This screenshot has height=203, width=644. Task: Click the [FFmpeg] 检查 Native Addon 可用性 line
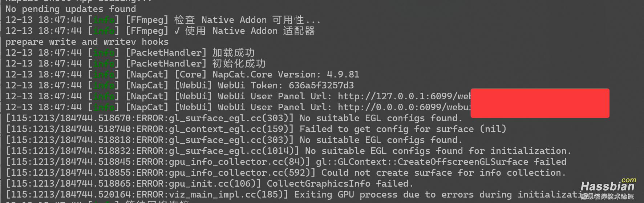pos(223,20)
